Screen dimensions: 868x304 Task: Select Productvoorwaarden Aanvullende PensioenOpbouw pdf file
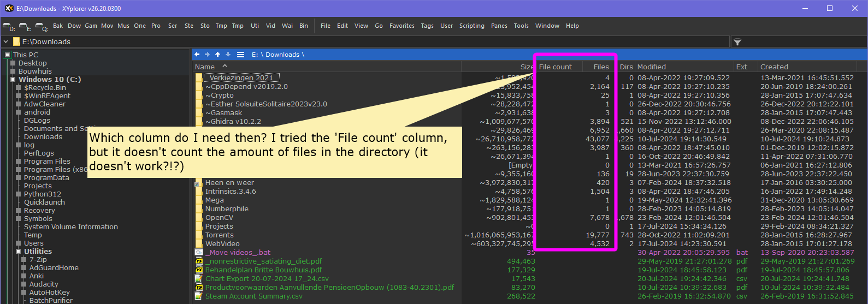pos(329,288)
